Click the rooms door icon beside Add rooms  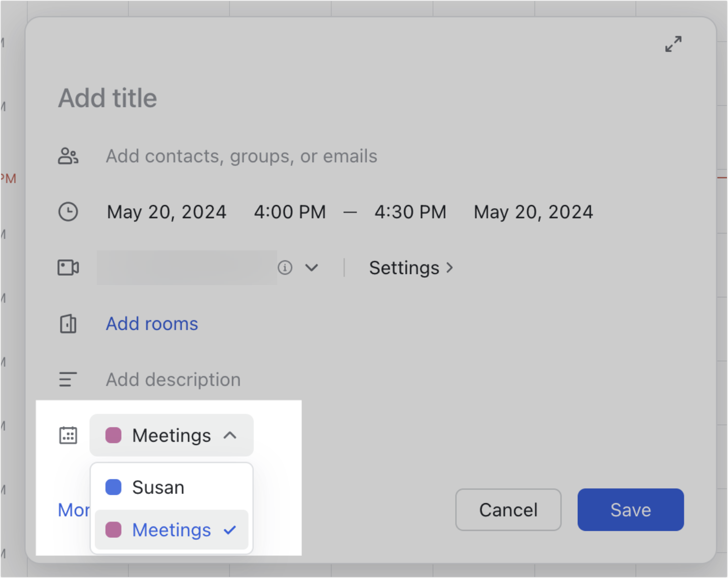(68, 324)
